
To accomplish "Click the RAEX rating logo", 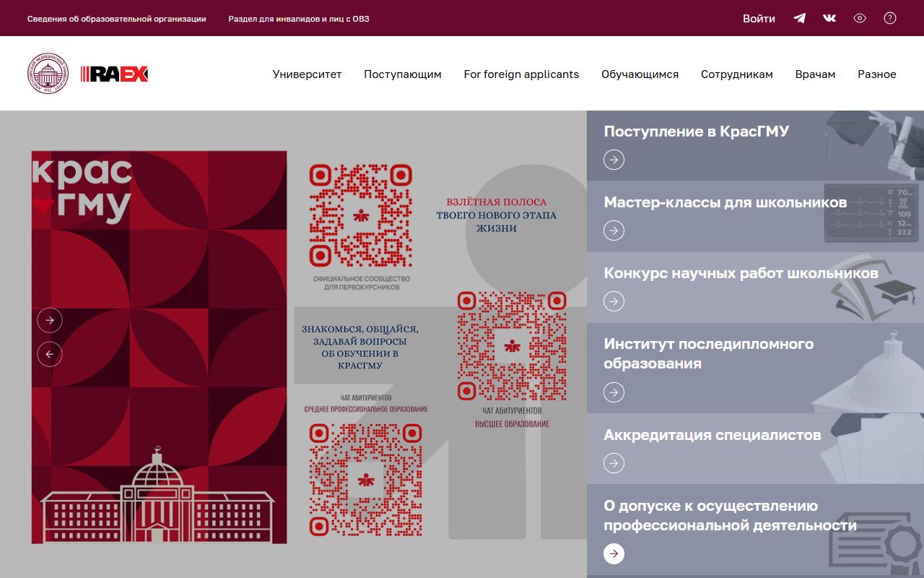I will 114,74.
